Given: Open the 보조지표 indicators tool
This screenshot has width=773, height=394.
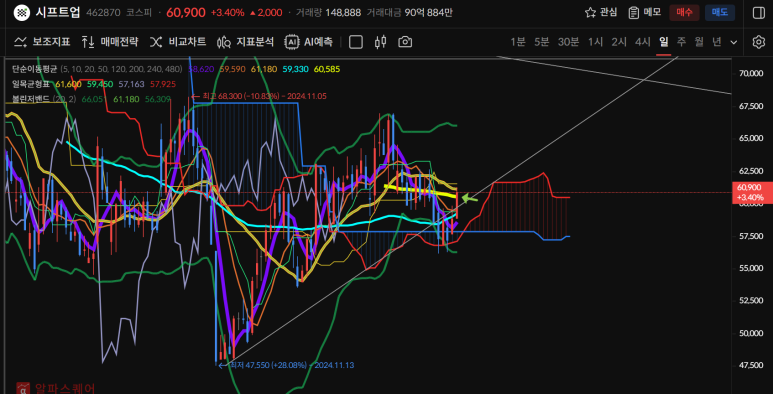Looking at the screenshot, I should 42,42.
